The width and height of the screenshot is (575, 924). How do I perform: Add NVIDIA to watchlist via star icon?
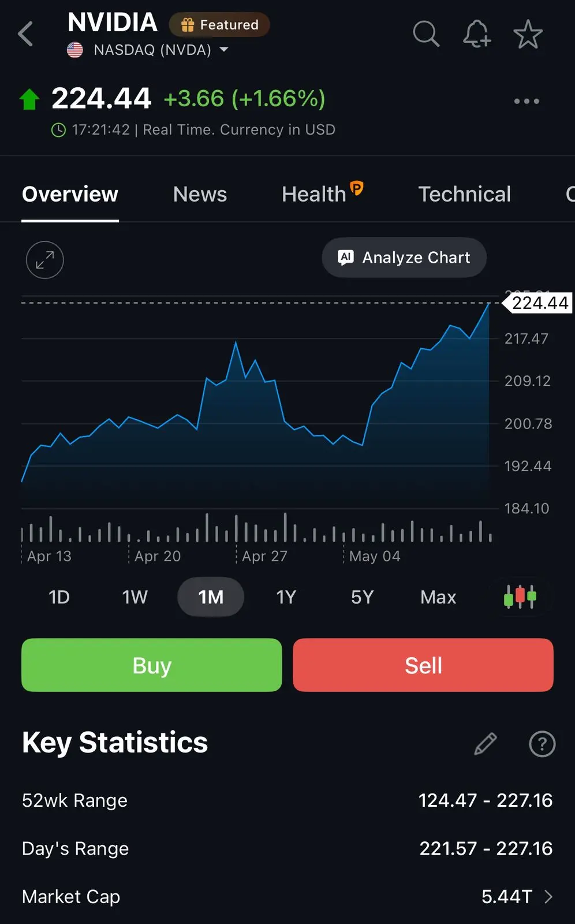(x=528, y=34)
